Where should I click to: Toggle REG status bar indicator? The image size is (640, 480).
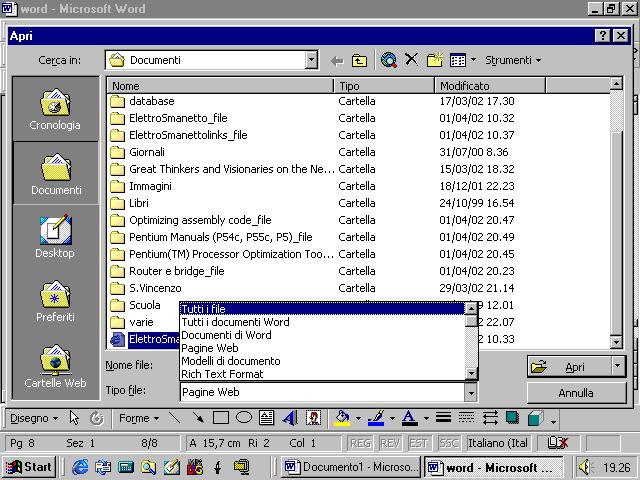360,443
